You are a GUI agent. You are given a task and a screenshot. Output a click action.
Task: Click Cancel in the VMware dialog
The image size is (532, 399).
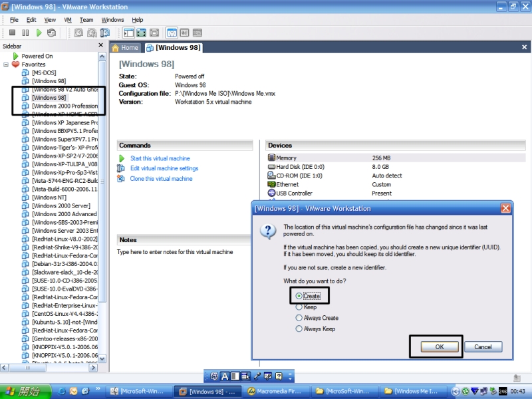tap(483, 346)
